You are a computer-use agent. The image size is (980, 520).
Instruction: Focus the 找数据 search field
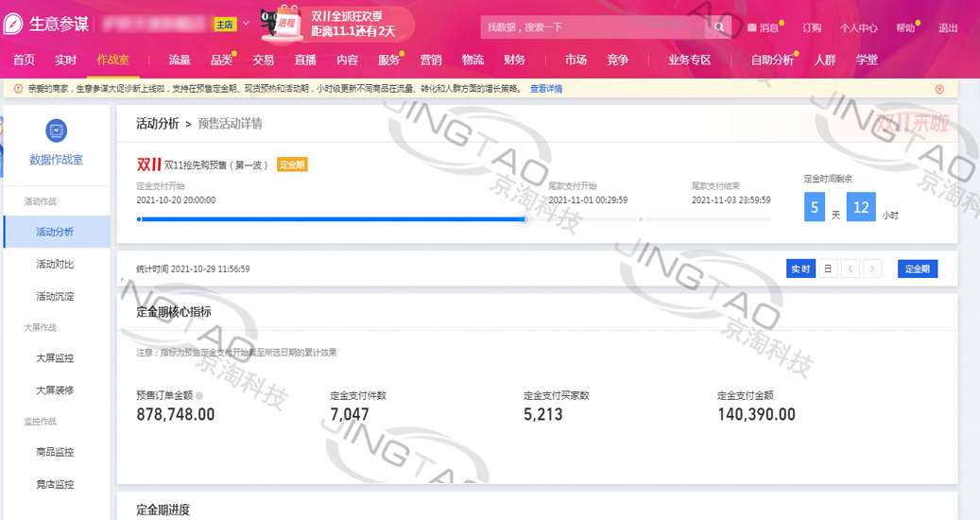pyautogui.click(x=593, y=26)
